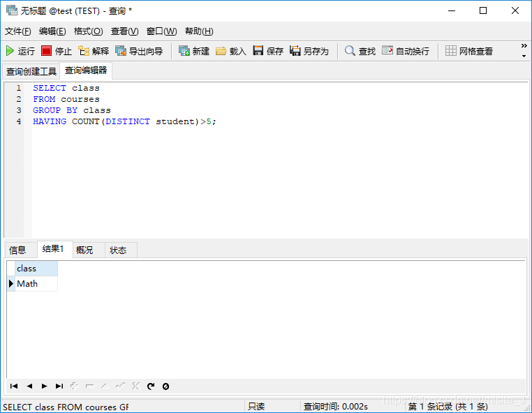Refresh the result set
The width and height of the screenshot is (532, 413).
[151, 386]
